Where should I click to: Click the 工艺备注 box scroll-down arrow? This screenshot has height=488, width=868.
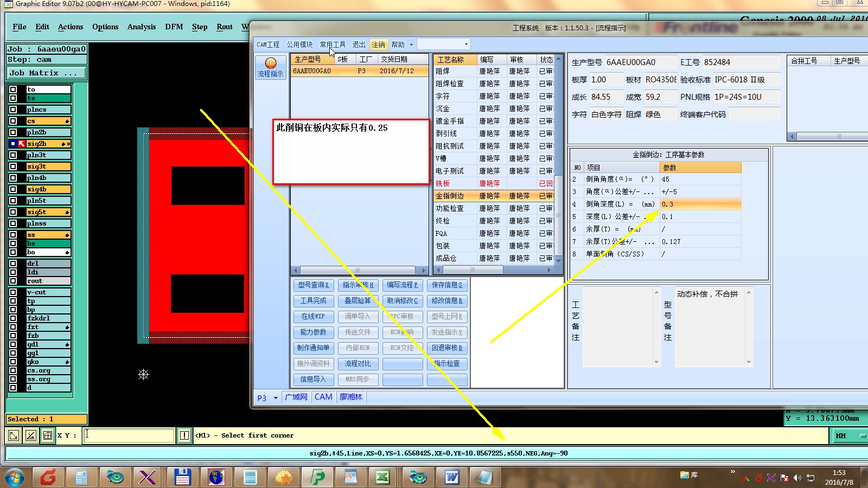coord(656,362)
